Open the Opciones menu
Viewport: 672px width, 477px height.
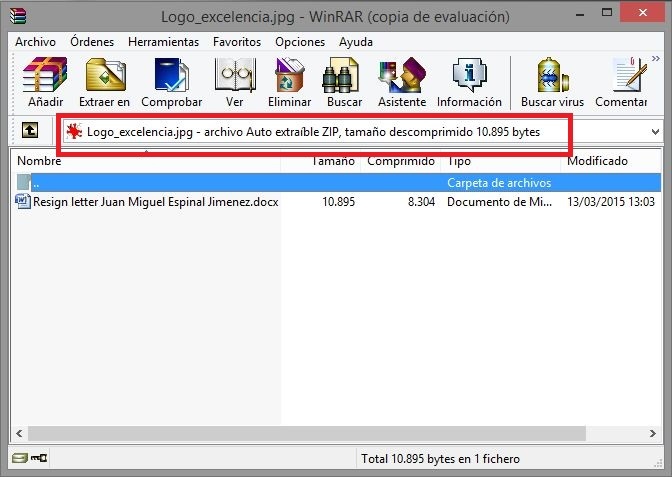point(300,42)
